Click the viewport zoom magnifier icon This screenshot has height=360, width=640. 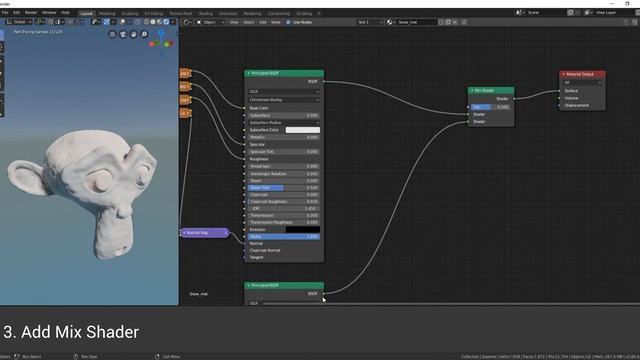coord(144,34)
